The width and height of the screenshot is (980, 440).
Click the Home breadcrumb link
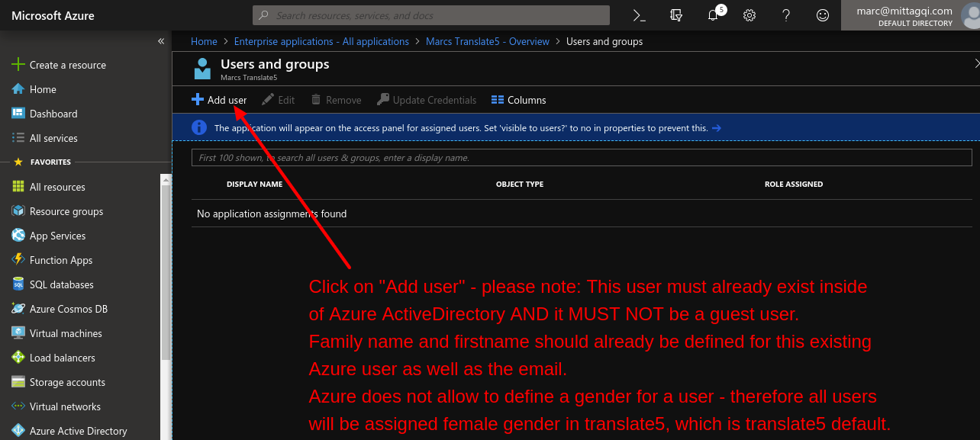coord(204,41)
